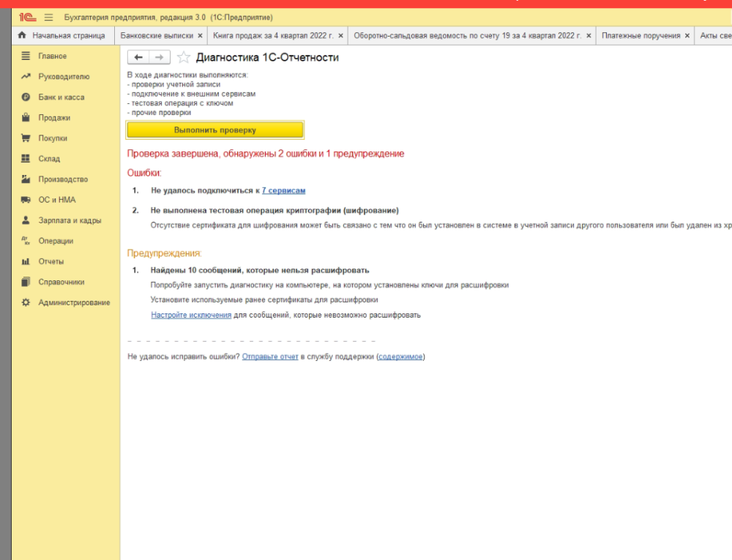Click the Руководителю chart icon

click(x=26, y=76)
